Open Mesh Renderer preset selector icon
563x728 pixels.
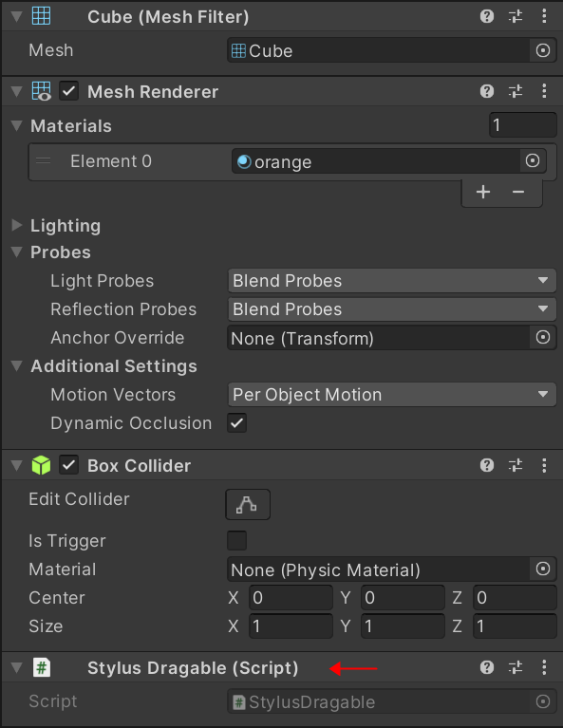516,91
